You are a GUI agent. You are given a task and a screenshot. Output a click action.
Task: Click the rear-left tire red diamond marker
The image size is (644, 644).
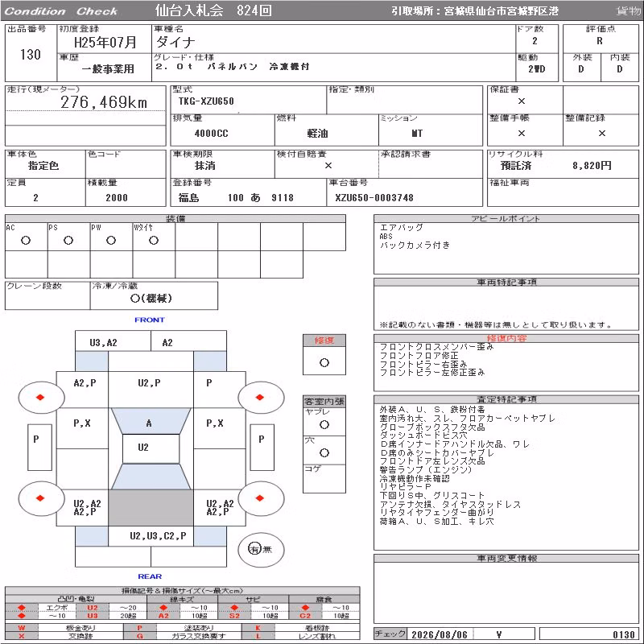(x=40, y=498)
